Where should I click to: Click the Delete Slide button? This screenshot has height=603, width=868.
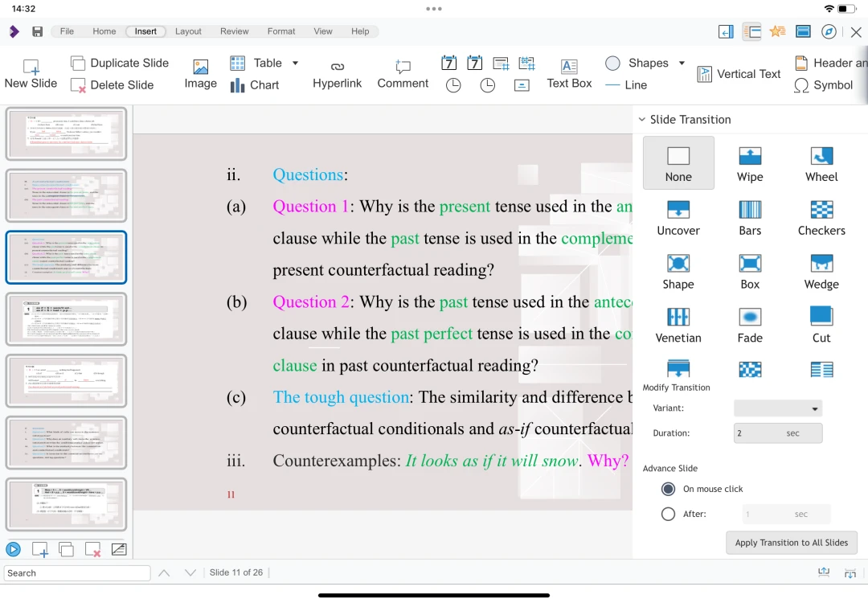click(x=112, y=84)
